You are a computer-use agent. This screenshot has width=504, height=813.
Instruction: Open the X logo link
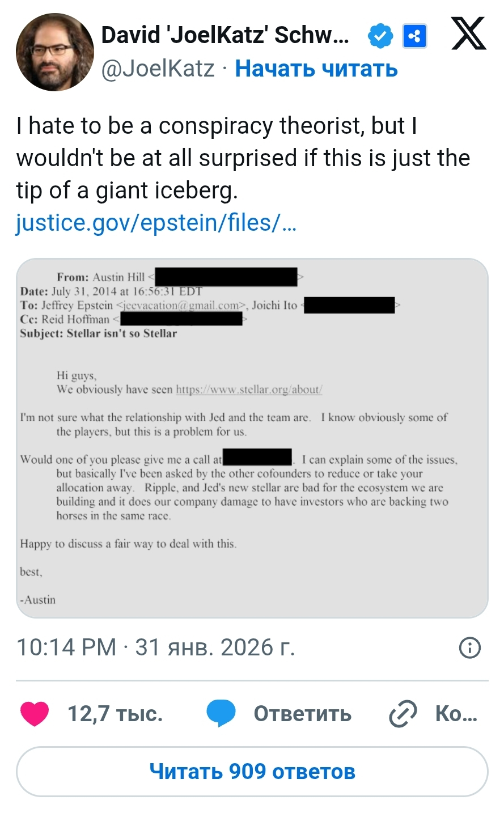coord(468,33)
